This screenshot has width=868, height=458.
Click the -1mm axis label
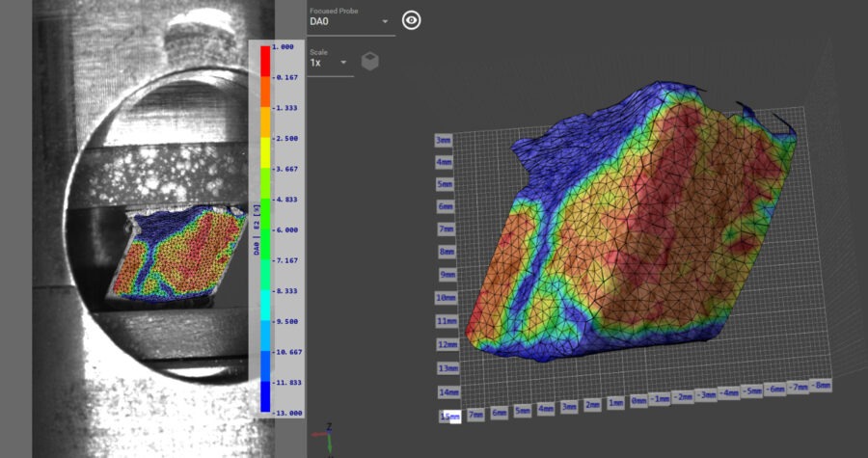(660, 399)
